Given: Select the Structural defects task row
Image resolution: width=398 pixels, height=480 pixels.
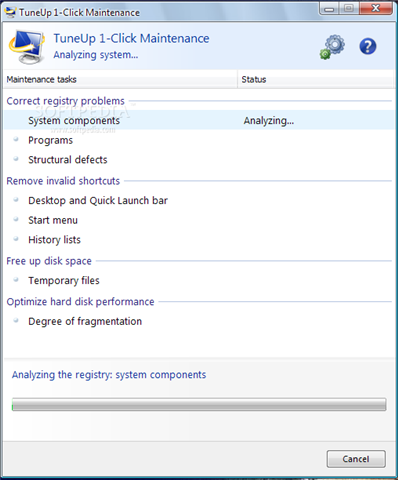Looking at the screenshot, I should (199, 160).
